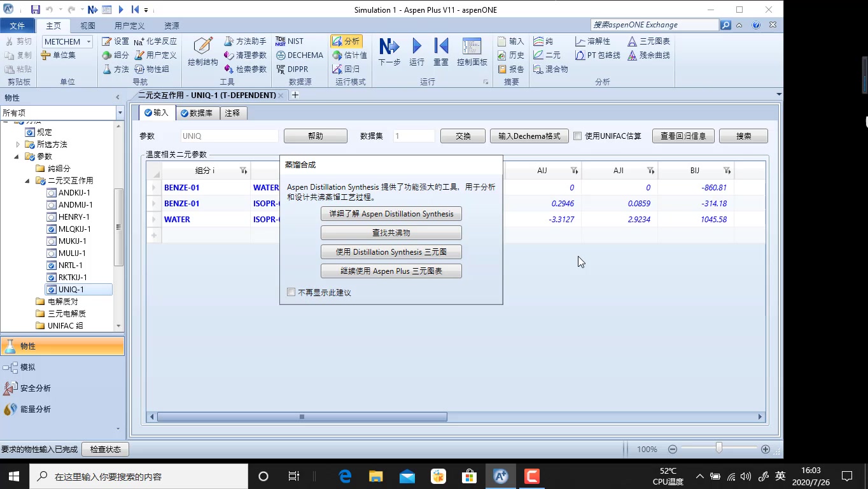Switch to the 注释 form tab
The height and width of the screenshot is (489, 868).
coord(233,113)
